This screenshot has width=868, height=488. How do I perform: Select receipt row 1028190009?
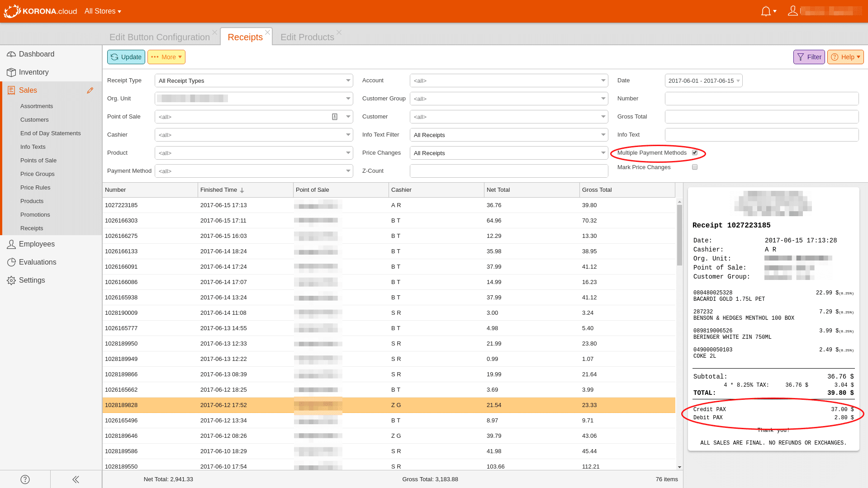click(x=389, y=313)
